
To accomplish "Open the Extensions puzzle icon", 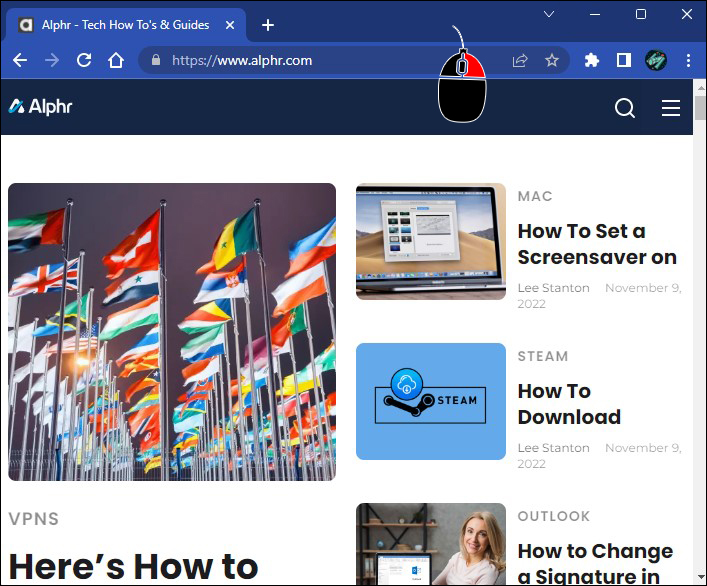I will coord(592,60).
